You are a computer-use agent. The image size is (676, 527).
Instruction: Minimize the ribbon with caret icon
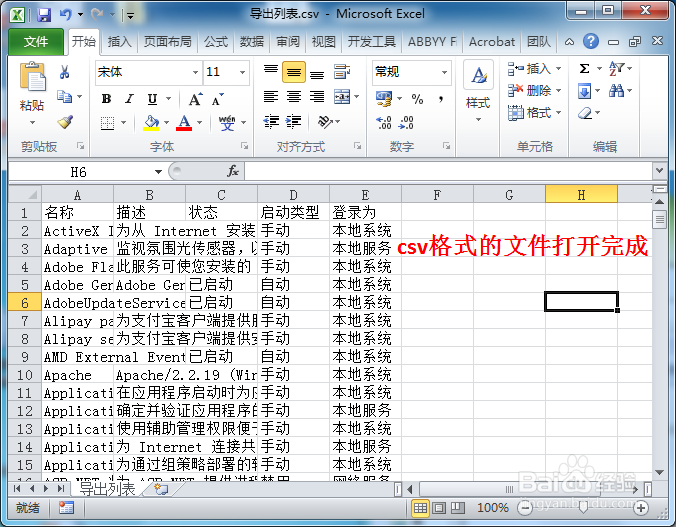[x=569, y=42]
